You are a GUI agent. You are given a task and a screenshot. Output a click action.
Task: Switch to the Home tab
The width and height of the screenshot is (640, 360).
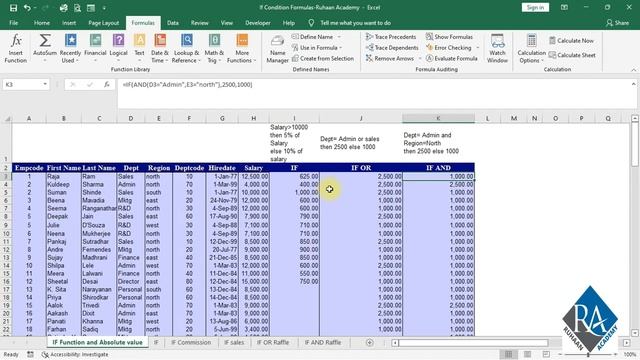[x=42, y=23]
